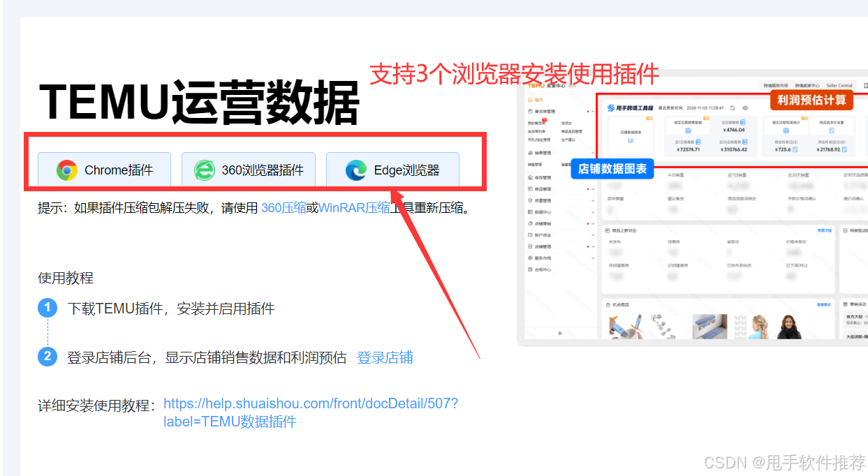The height and width of the screenshot is (476, 868).
Task: Click the refresh icon beside the update time
Action: 733,108
